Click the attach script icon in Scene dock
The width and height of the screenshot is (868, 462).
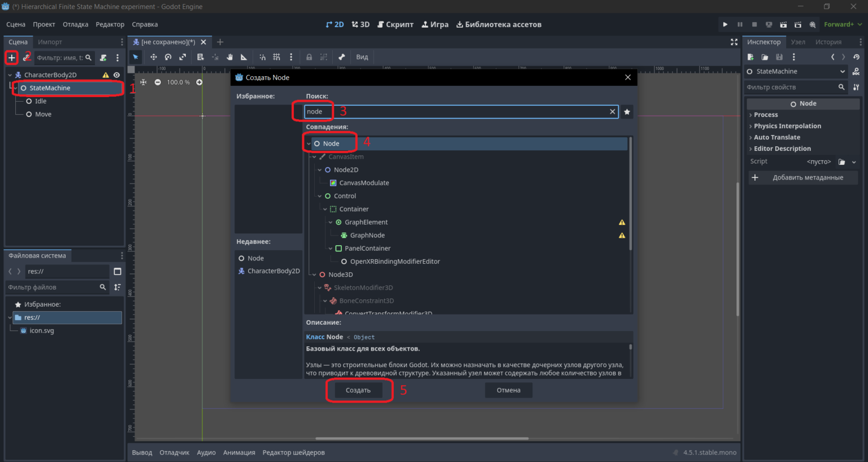103,58
